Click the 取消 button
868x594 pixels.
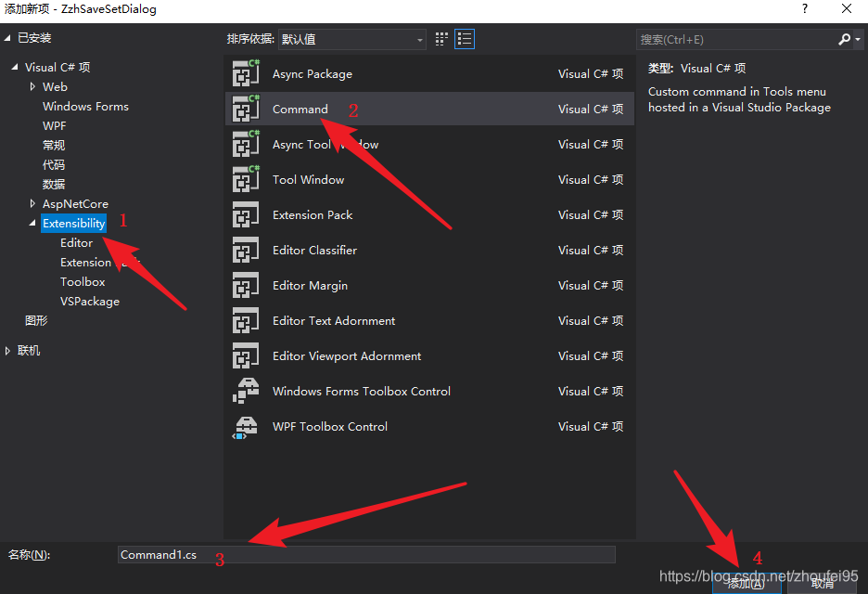coord(822,584)
